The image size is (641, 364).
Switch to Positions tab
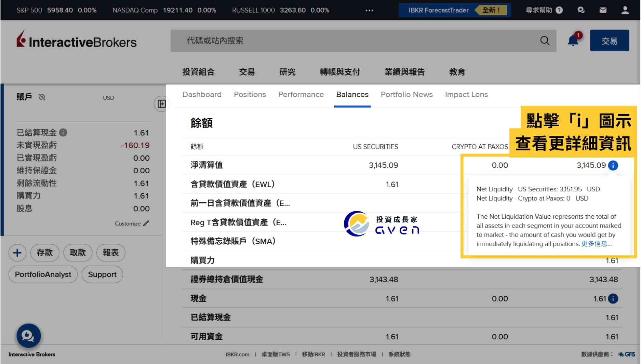click(x=250, y=94)
